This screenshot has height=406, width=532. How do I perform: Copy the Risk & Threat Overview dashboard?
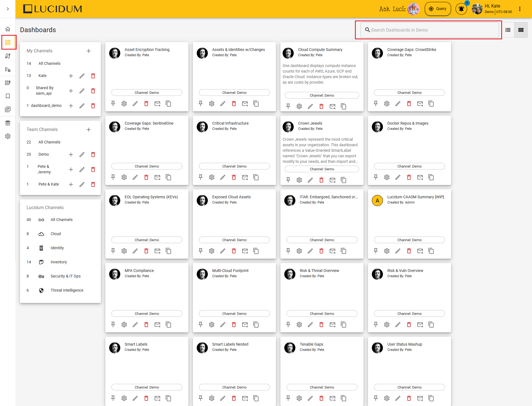344,325
